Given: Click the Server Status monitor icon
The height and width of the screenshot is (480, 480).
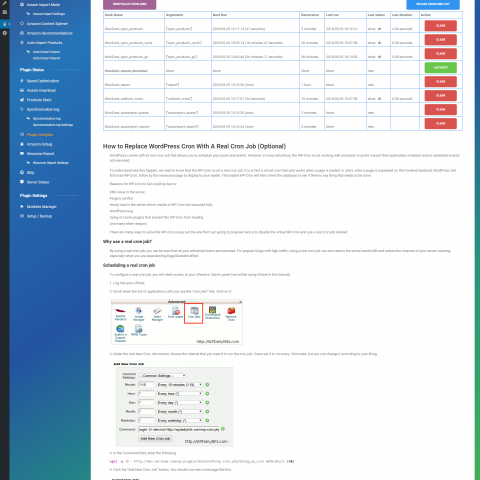Looking at the screenshot, I should click(x=22, y=182).
